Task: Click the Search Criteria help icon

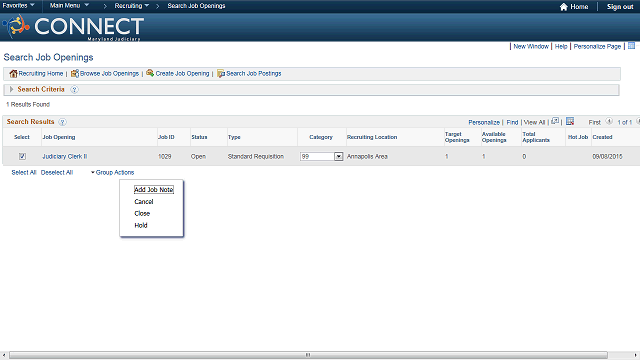Action: [74, 89]
